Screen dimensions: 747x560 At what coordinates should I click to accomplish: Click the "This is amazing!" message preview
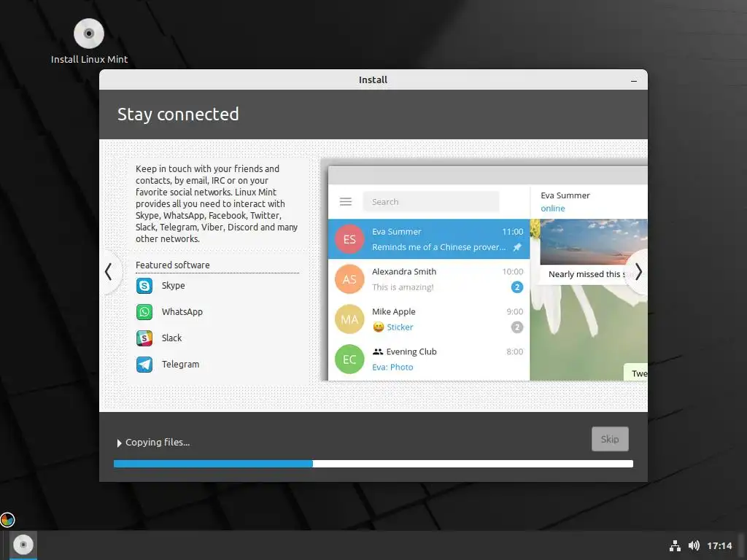click(403, 287)
